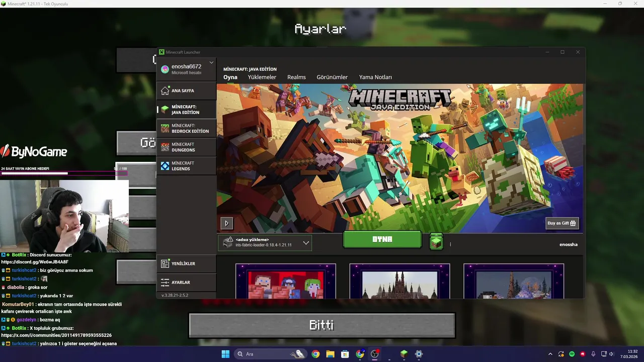Open first news thumbnail with three characters

click(286, 281)
